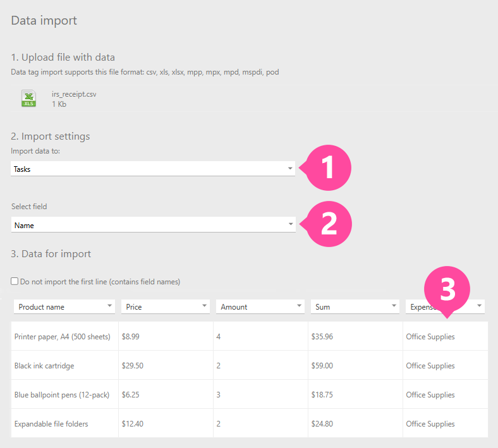Viewport: 498px width, 448px height.
Task: Click the $35.96 sum cell
Action: click(322, 337)
